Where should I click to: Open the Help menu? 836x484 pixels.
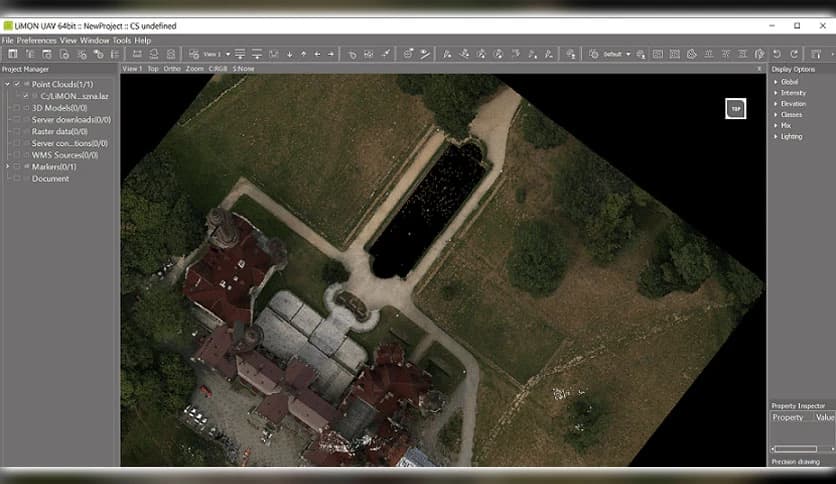pyautogui.click(x=142, y=41)
